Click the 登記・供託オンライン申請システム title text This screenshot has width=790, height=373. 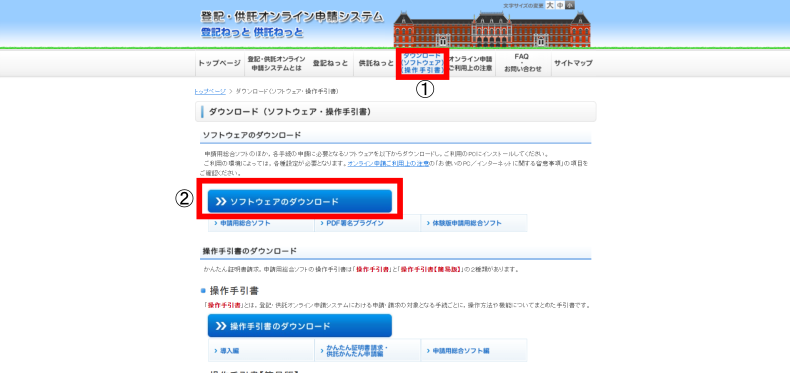tap(292, 17)
